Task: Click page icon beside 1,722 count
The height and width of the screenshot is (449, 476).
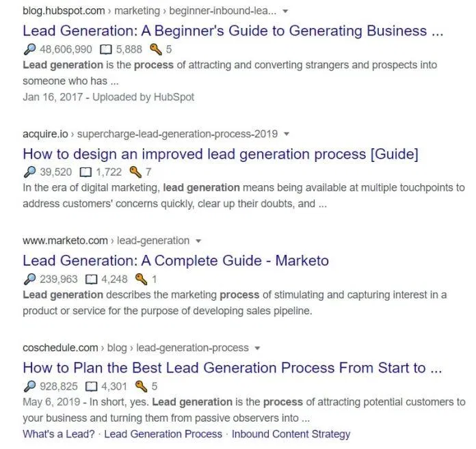Action: click(x=85, y=172)
